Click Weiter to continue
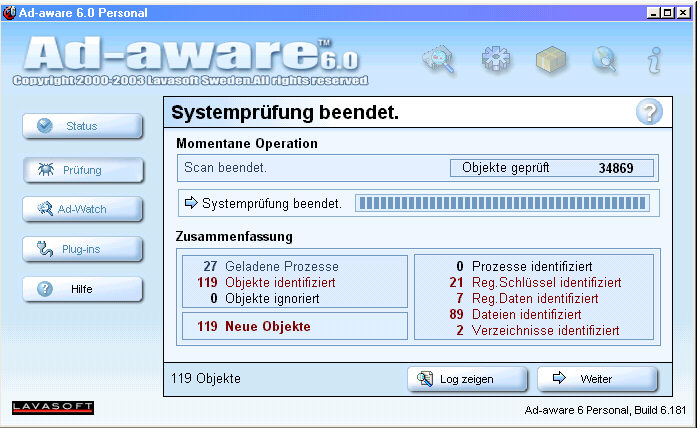700x428 pixels. pos(597,379)
